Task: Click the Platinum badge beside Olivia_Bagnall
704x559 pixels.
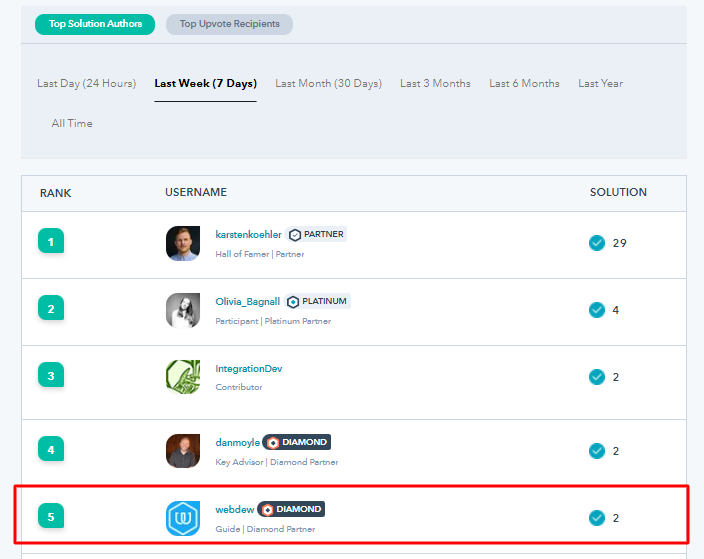Action: 318,302
